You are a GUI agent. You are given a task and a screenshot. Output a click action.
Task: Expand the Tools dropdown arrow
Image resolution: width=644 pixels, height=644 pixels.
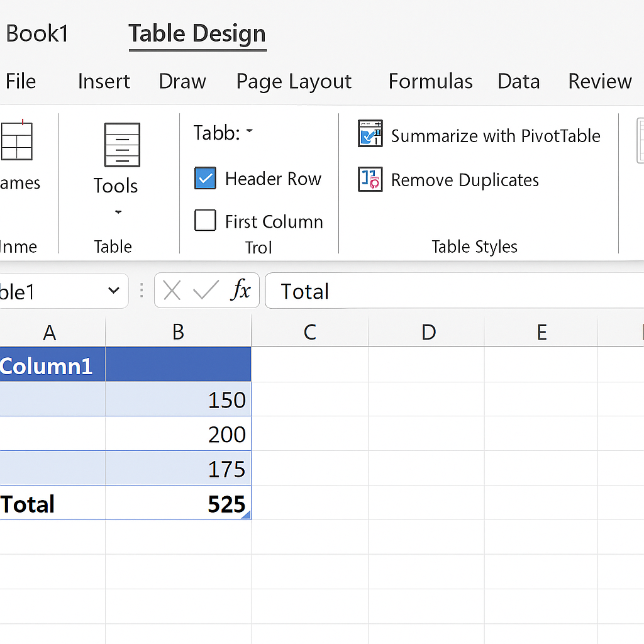pyautogui.click(x=118, y=212)
